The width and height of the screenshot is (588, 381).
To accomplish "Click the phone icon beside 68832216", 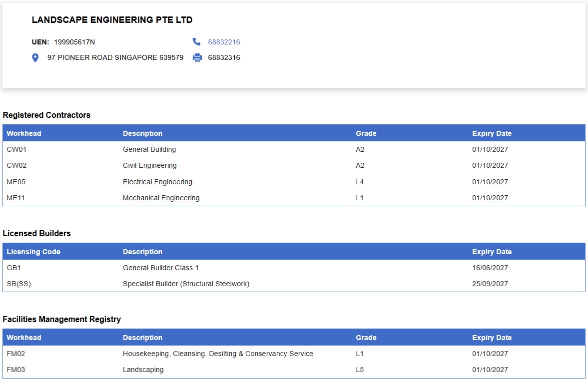I will 196,42.
